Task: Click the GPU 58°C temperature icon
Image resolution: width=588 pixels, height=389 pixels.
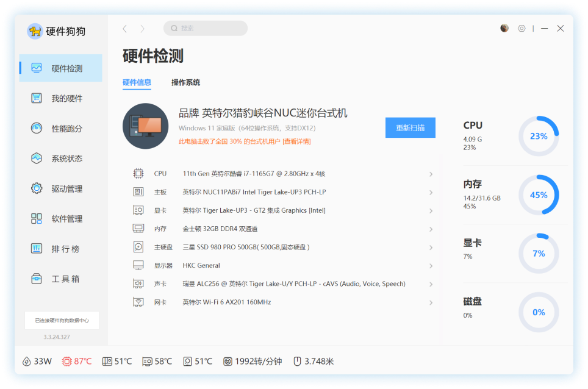Action: pos(148,362)
